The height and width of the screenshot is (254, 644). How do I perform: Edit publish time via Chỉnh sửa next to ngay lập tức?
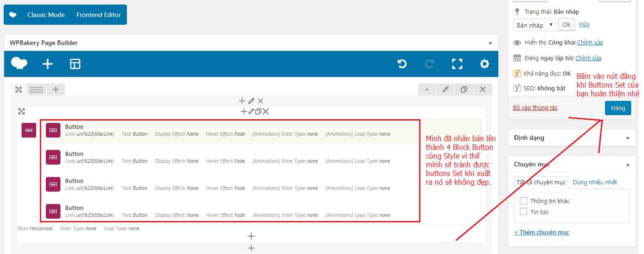pos(588,58)
